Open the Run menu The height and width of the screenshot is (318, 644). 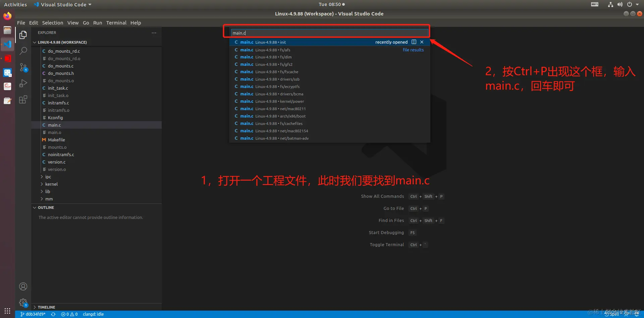98,23
